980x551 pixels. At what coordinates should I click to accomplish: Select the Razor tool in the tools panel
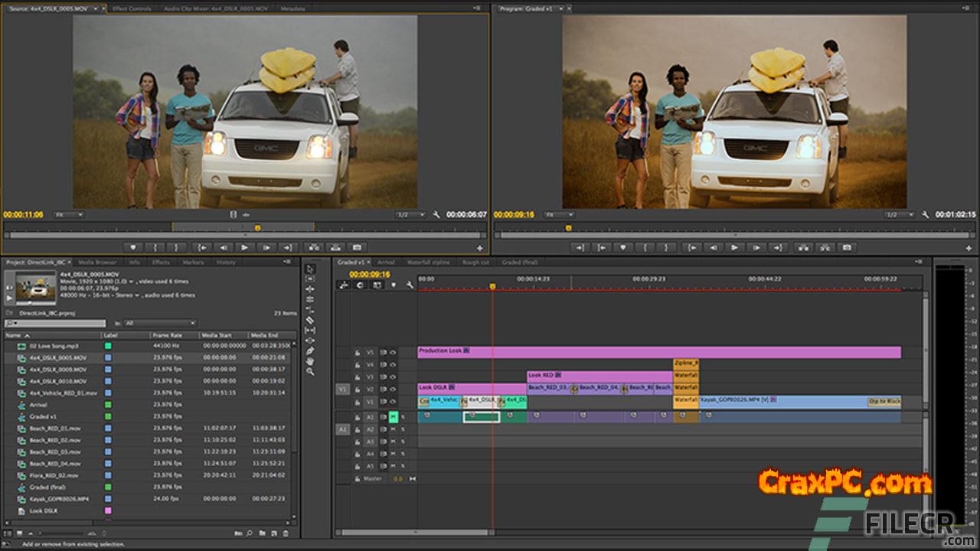pos(310,320)
